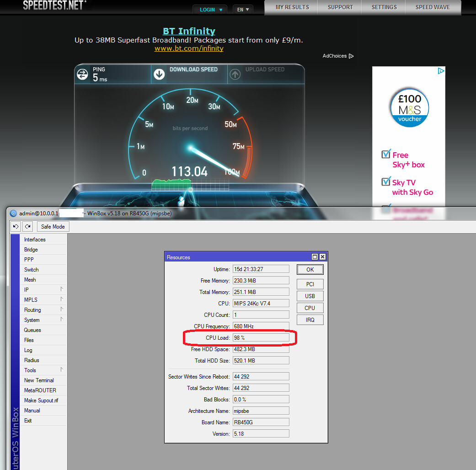
Task: Maximize the Resources dialog window
Action: pos(315,257)
